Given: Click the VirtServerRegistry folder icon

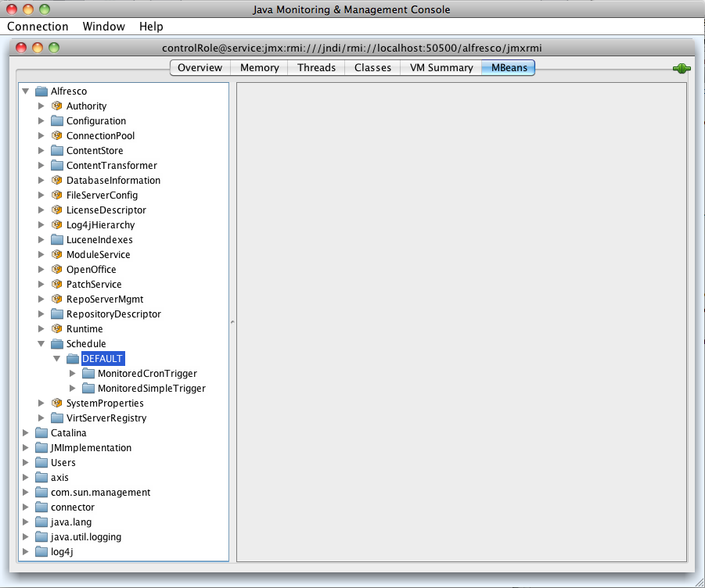Looking at the screenshot, I should click(x=57, y=418).
